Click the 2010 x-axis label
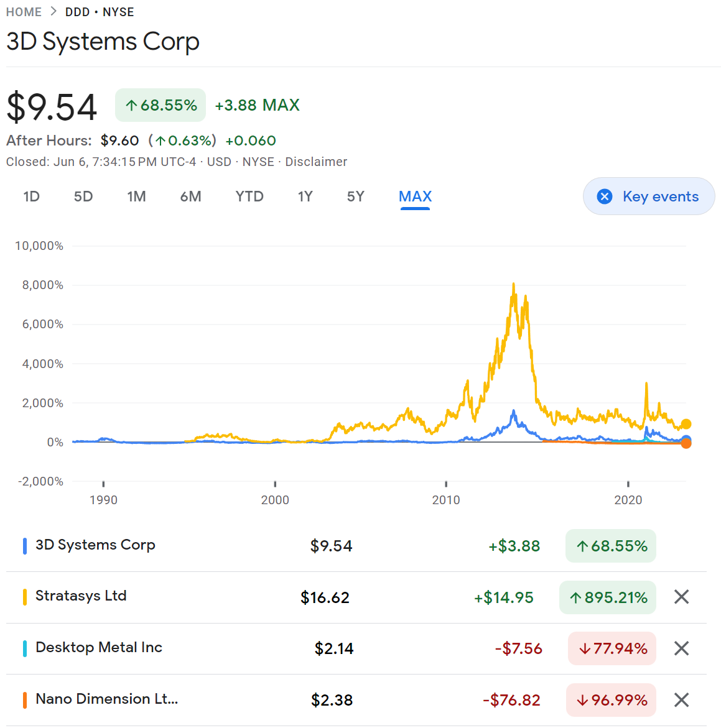 445,500
